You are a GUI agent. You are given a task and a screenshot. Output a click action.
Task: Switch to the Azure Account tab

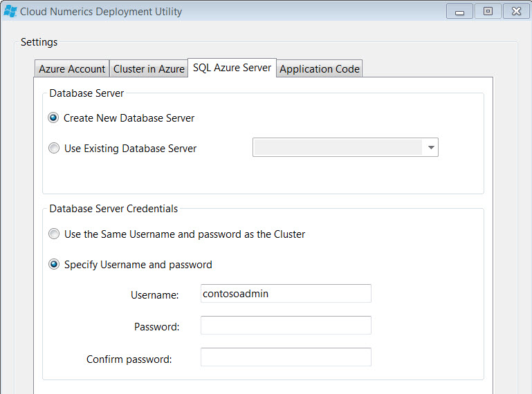pos(72,69)
